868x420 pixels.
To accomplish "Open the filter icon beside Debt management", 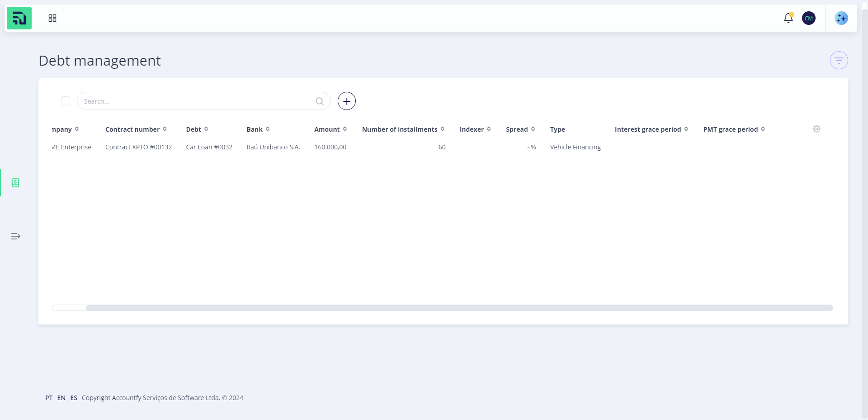I will [x=839, y=60].
